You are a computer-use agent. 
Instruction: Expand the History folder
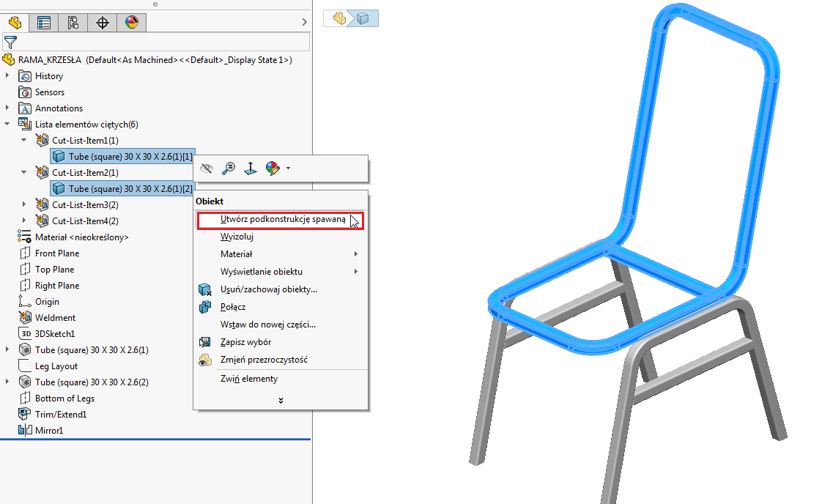[7, 75]
